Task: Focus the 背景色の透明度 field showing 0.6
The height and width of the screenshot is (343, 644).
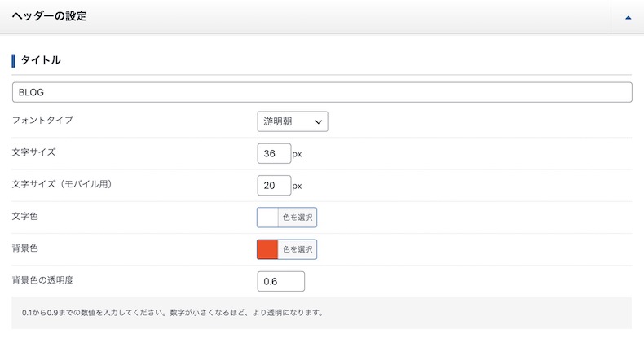Action: click(281, 281)
